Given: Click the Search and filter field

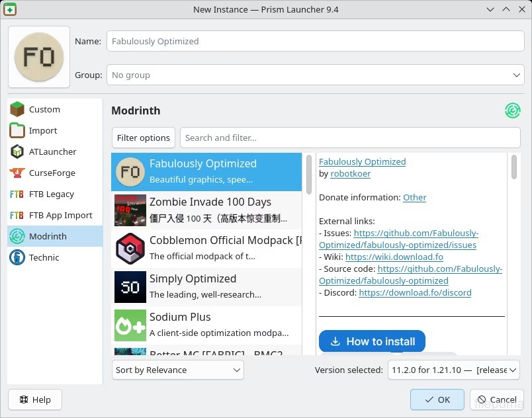Looking at the screenshot, I should pyautogui.click(x=350, y=138).
